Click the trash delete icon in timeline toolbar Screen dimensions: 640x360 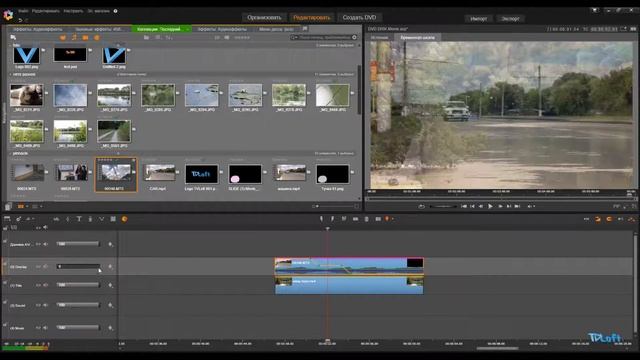click(367, 219)
